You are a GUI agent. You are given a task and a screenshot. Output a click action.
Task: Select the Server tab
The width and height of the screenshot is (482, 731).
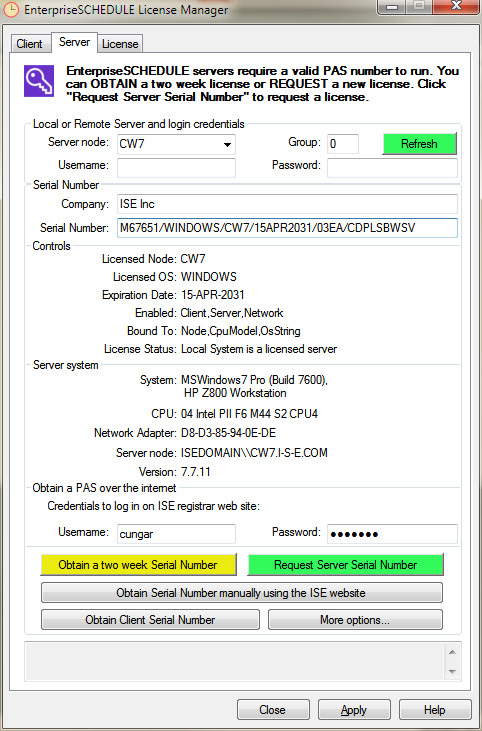click(74, 42)
